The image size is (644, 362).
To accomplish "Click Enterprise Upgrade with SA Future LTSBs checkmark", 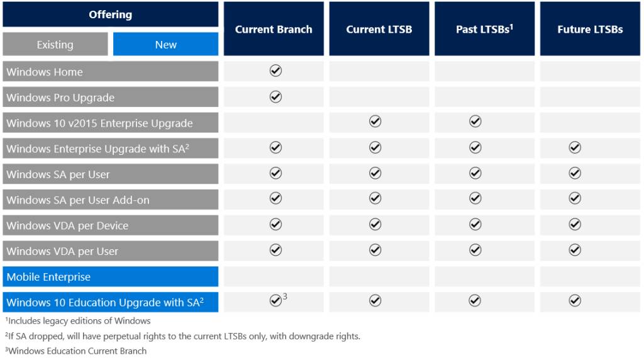I will click(x=575, y=147).
